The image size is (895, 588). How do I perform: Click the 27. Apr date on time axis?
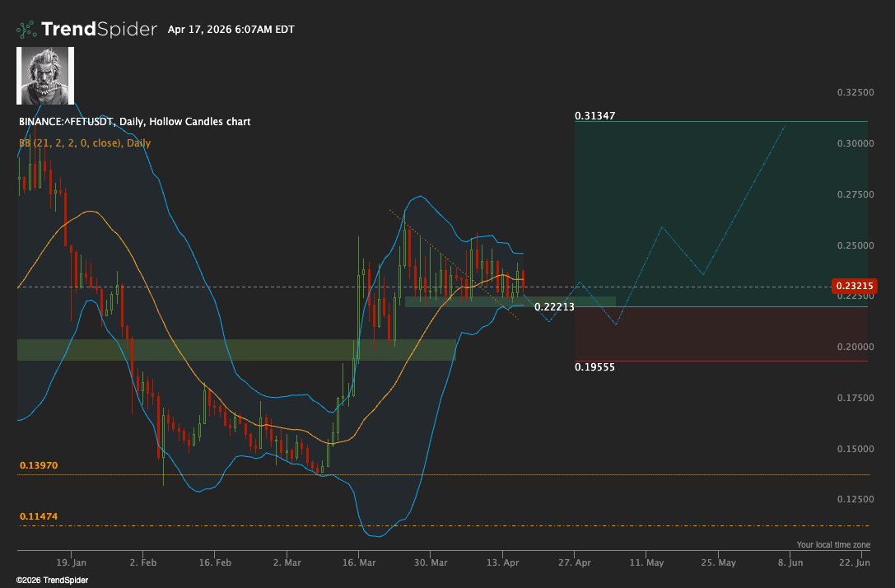point(575,563)
